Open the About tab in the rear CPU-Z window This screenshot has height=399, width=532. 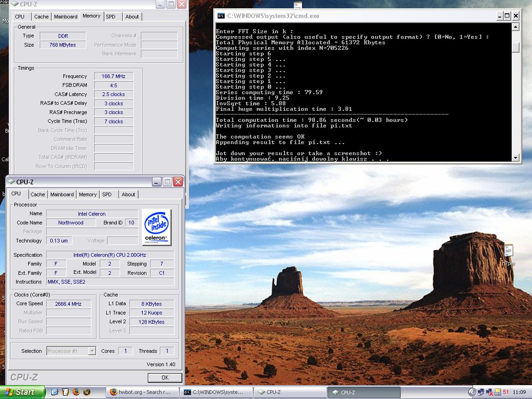tap(132, 17)
